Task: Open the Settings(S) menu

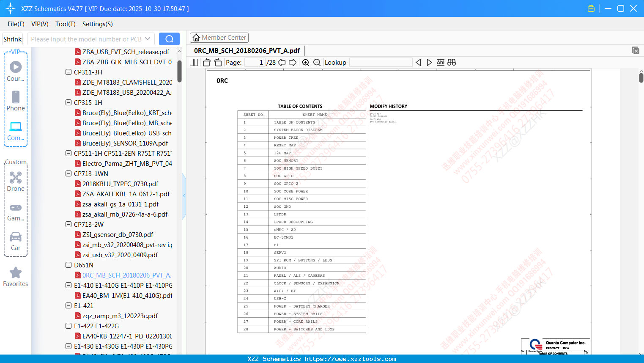Action: [98, 24]
